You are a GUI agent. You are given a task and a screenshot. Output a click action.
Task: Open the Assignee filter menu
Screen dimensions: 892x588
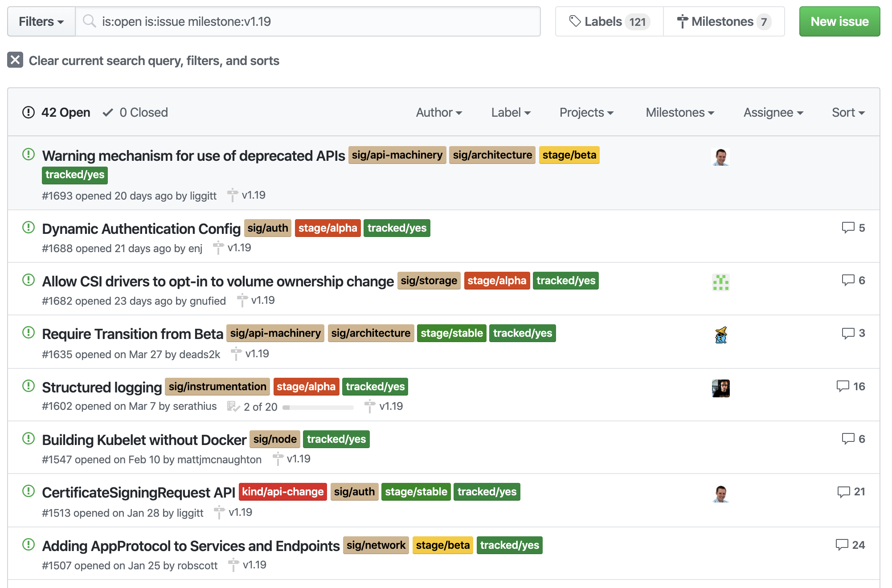[x=772, y=113]
